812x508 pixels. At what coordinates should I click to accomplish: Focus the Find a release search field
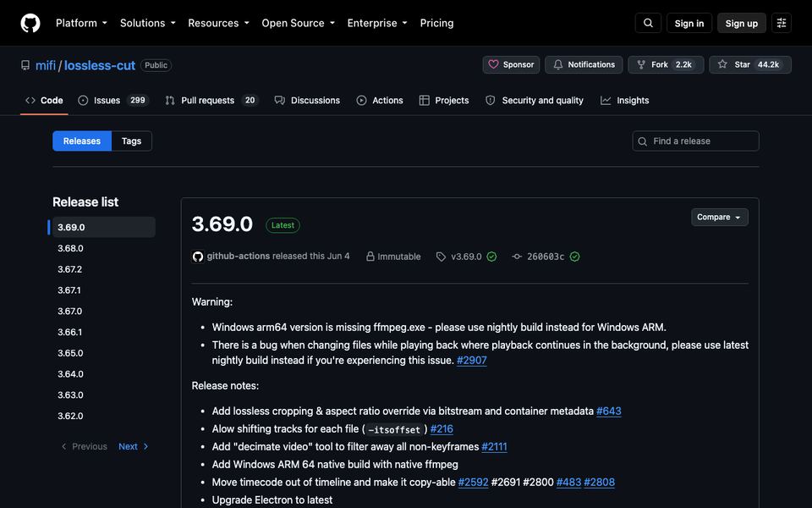695,141
